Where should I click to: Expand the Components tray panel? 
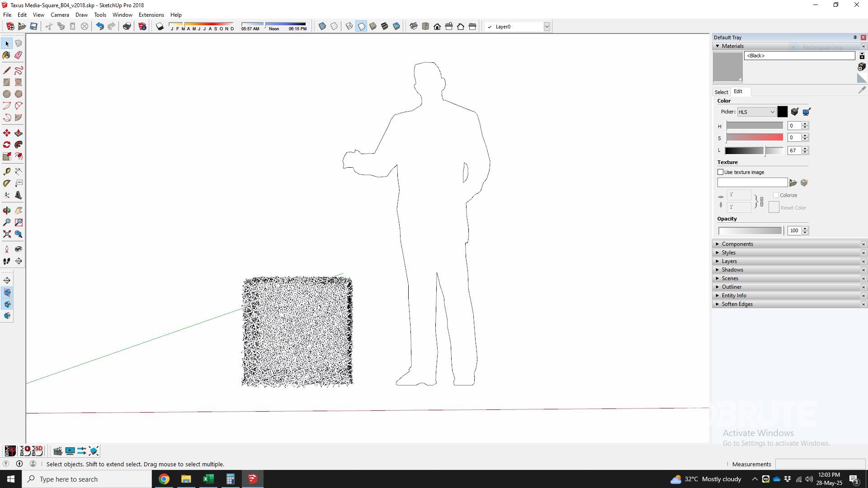pos(737,244)
